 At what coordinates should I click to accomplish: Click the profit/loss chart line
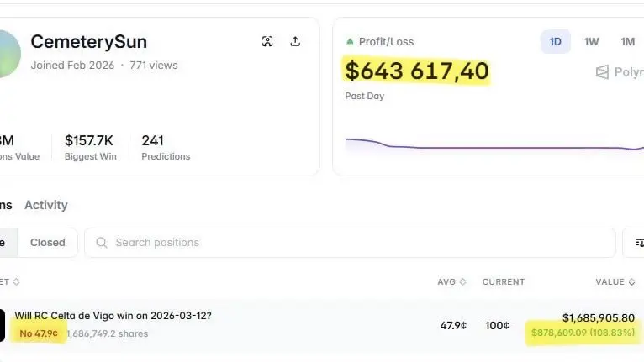tap(494, 145)
